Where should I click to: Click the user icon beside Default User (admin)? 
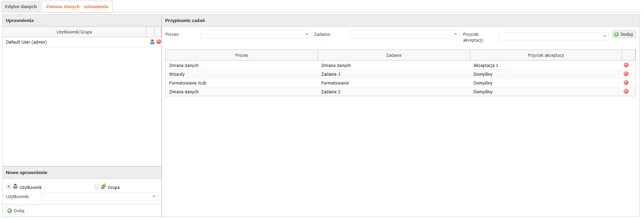[152, 42]
